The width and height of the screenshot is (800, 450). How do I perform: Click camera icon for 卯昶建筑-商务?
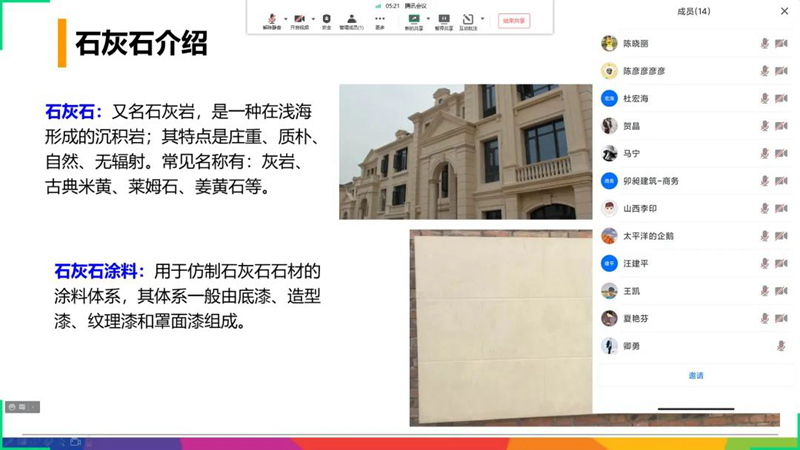tap(781, 181)
